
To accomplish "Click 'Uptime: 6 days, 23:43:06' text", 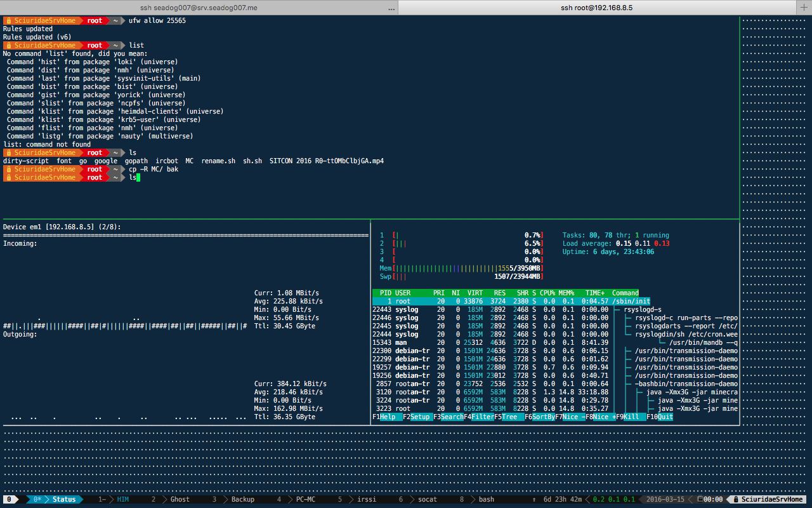I will (x=608, y=252).
